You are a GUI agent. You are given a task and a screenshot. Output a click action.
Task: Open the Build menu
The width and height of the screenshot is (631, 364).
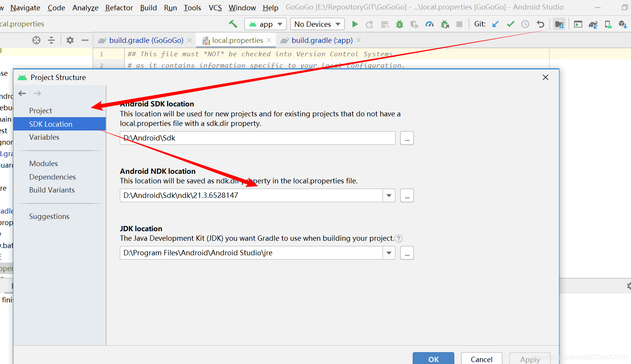tap(148, 8)
